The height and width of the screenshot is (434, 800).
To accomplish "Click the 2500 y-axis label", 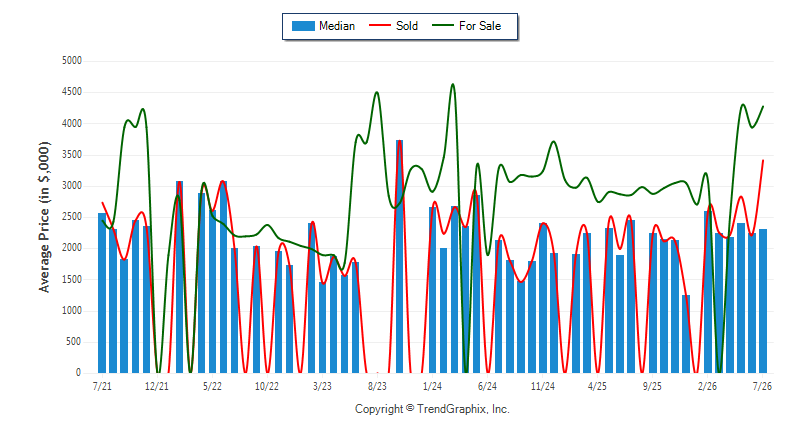I will [72, 217].
